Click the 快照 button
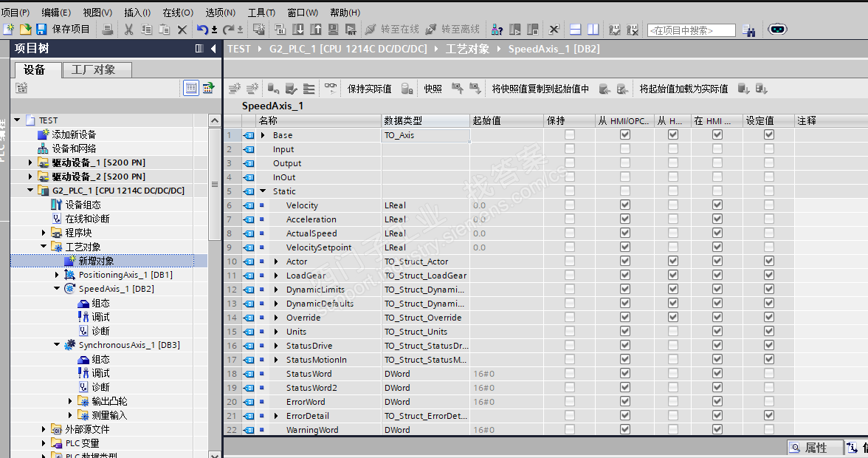 [433, 89]
